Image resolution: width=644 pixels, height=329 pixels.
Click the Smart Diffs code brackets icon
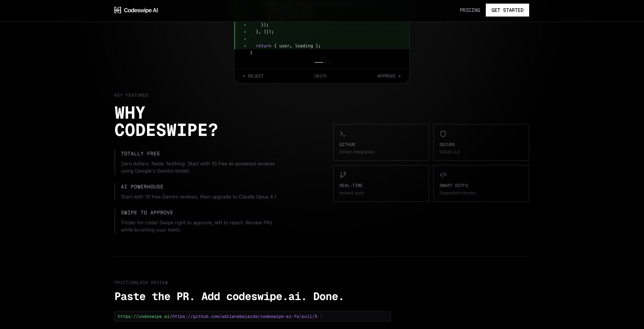coord(443,175)
